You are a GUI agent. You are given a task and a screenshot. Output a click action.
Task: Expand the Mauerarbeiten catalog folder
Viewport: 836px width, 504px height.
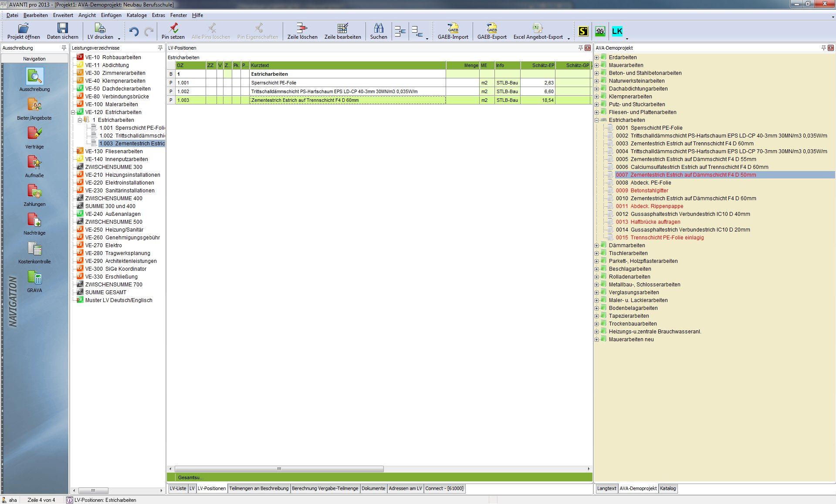tap(597, 65)
